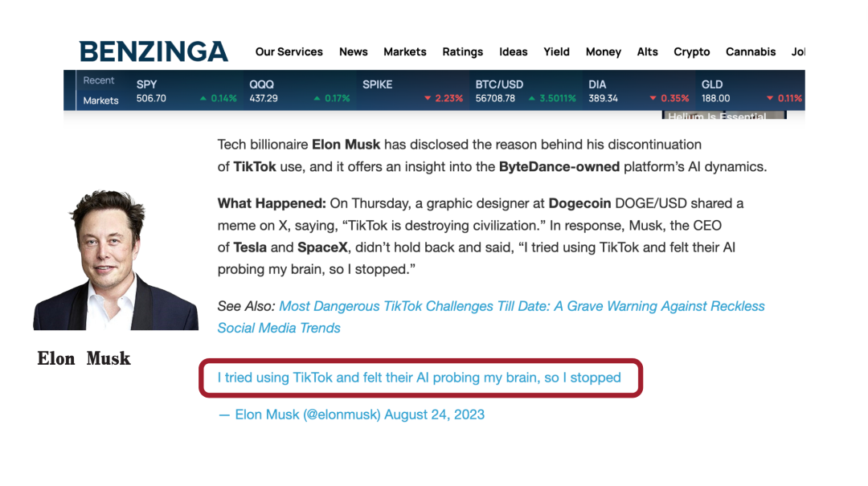
Task: Click the SPIKE red down arrow
Action: 428,99
